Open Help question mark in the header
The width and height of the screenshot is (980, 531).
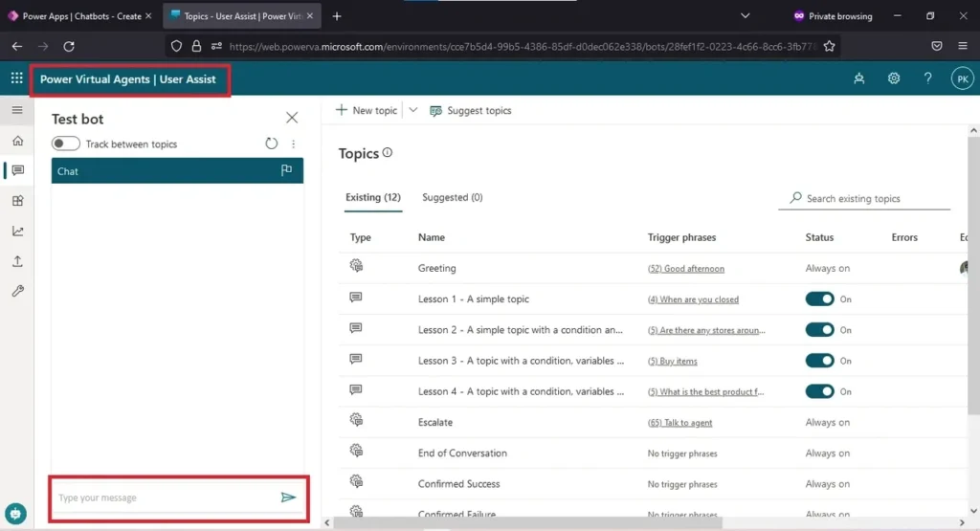point(928,78)
